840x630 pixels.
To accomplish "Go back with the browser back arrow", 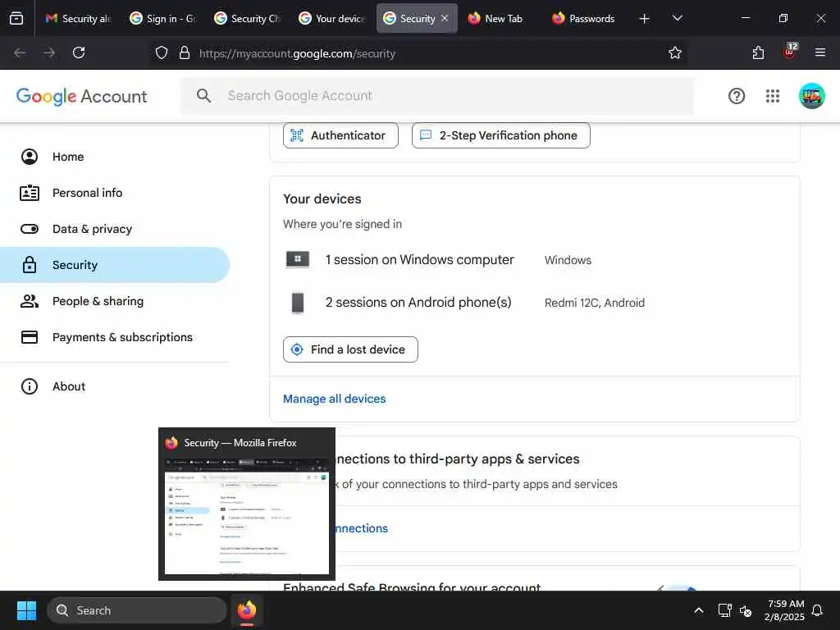I will pyautogui.click(x=20, y=53).
